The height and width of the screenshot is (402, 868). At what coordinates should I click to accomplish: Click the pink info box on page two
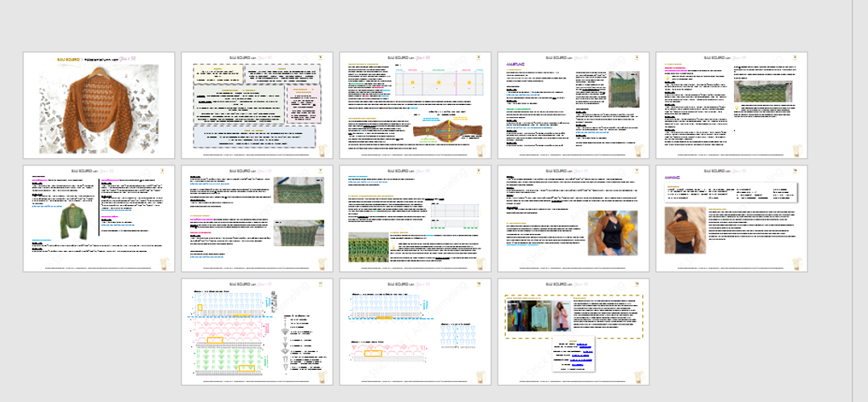pyautogui.click(x=303, y=105)
